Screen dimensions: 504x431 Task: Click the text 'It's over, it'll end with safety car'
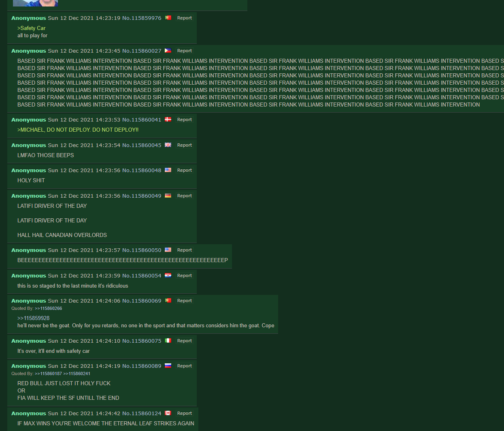(x=53, y=351)
